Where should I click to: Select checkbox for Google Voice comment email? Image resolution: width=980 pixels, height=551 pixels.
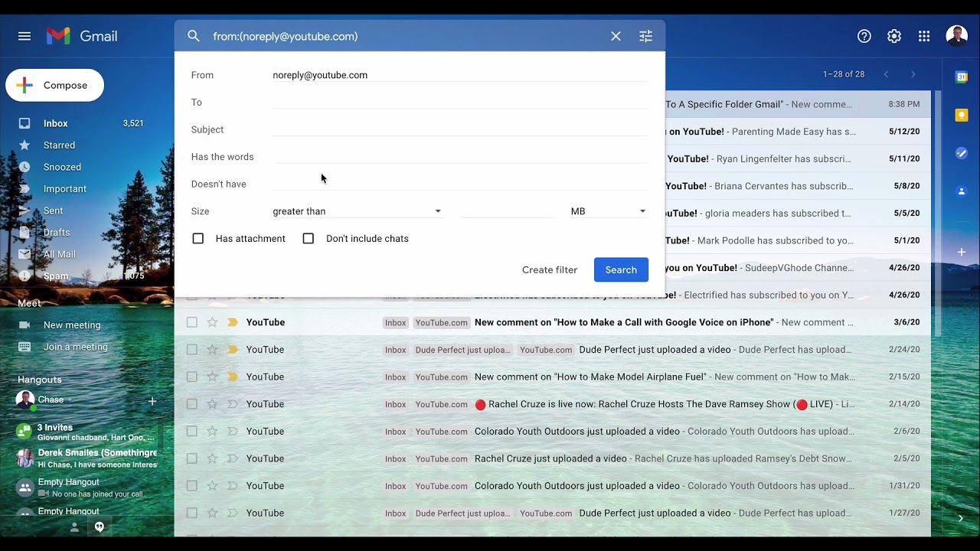[192, 322]
